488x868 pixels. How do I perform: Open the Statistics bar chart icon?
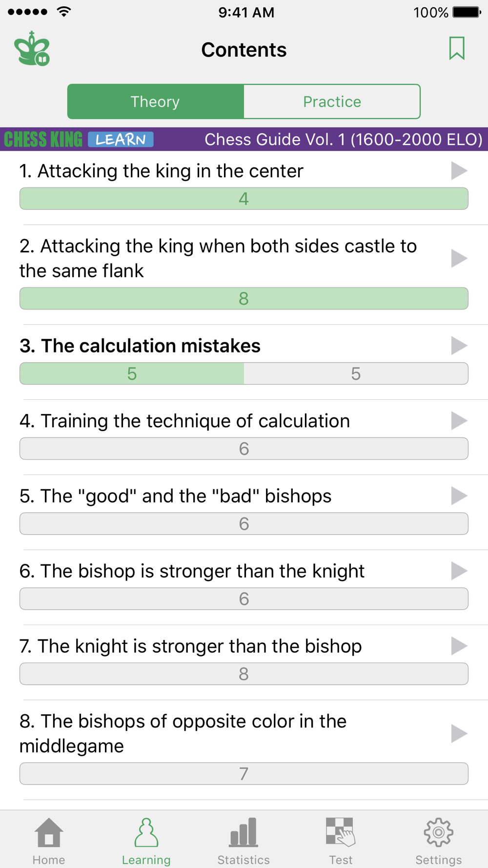pyautogui.click(x=244, y=832)
